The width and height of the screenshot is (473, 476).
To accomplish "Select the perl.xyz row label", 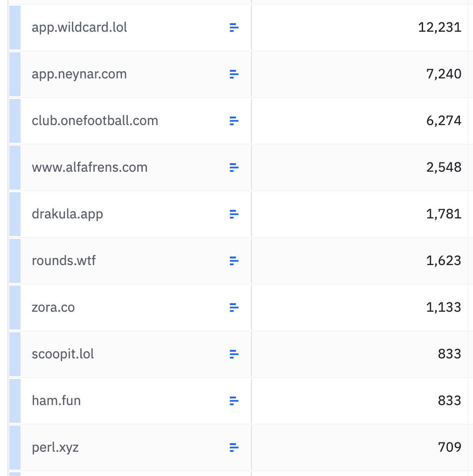I will [x=55, y=448].
